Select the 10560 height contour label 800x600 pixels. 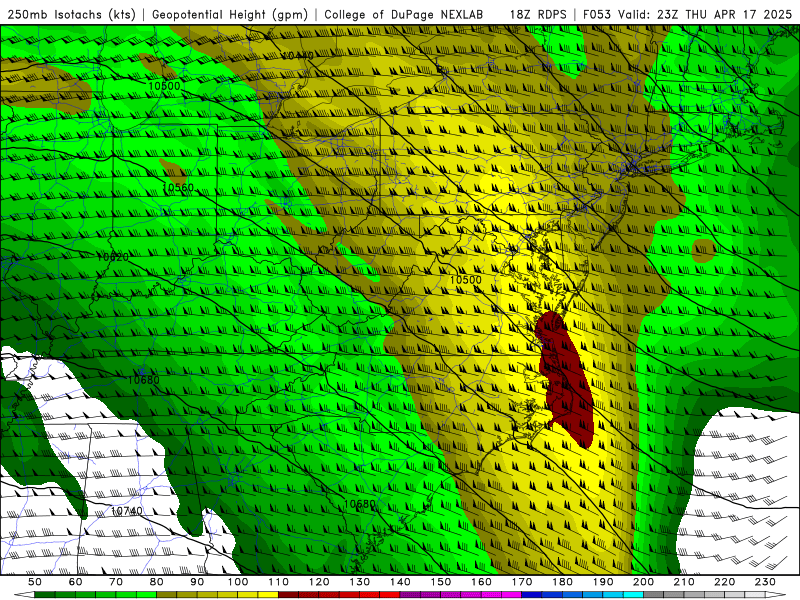point(178,188)
